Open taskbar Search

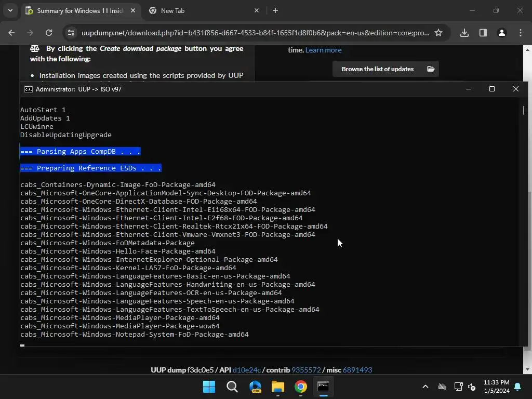click(x=232, y=387)
